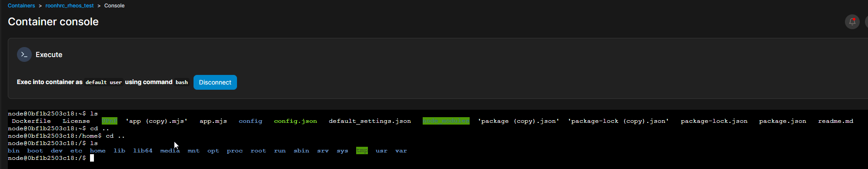868x169 pixels.
Task: Click the Container console page title
Action: (53, 22)
